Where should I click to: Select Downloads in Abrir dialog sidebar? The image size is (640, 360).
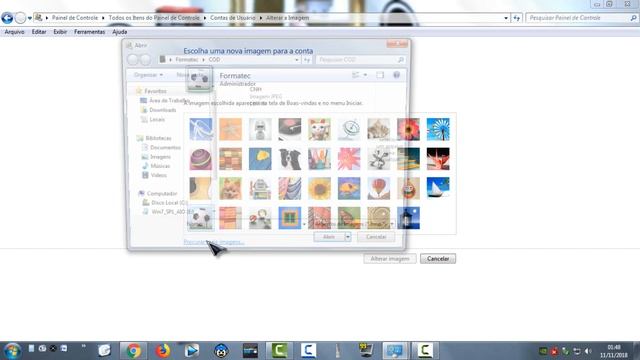coord(158,110)
